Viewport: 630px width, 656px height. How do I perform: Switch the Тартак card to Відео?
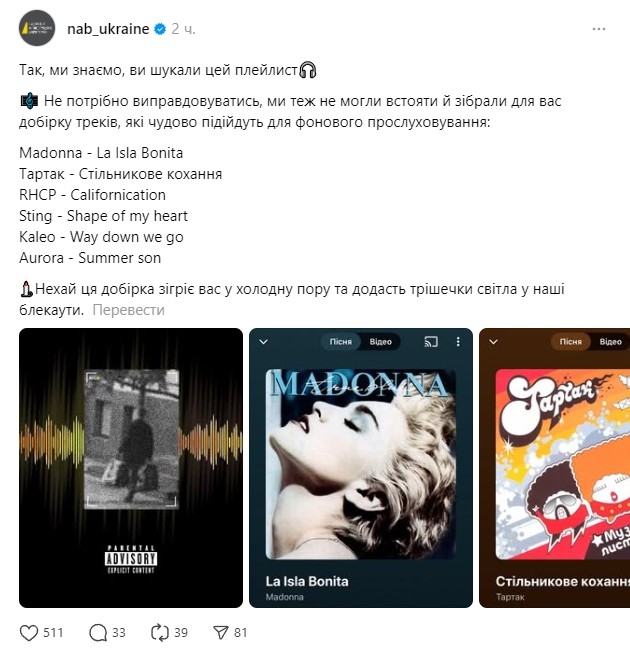[610, 342]
